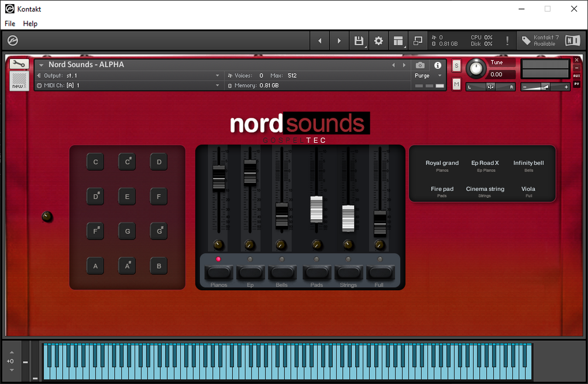Open the MIDI Ch dropdown
This screenshot has width=588, height=384.
[x=129, y=85]
